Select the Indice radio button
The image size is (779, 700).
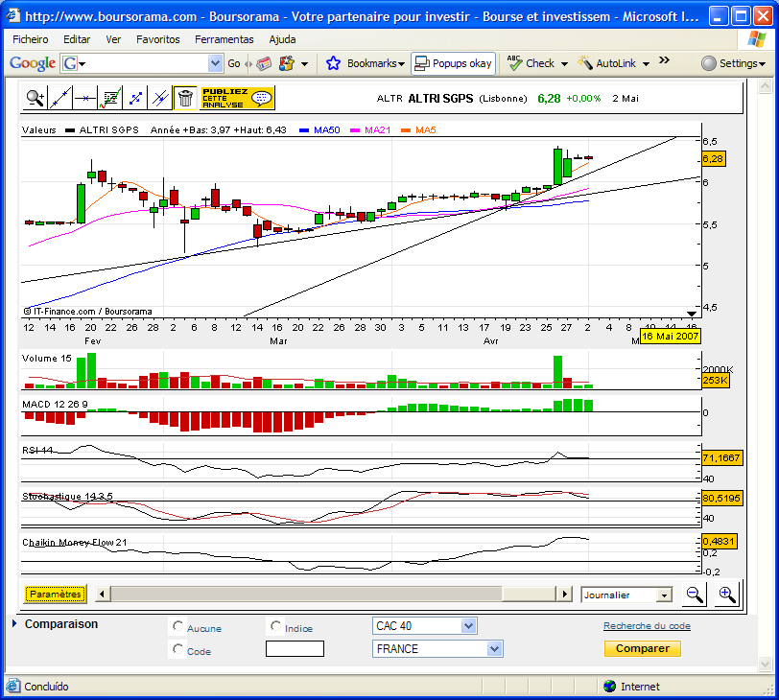pos(275,626)
